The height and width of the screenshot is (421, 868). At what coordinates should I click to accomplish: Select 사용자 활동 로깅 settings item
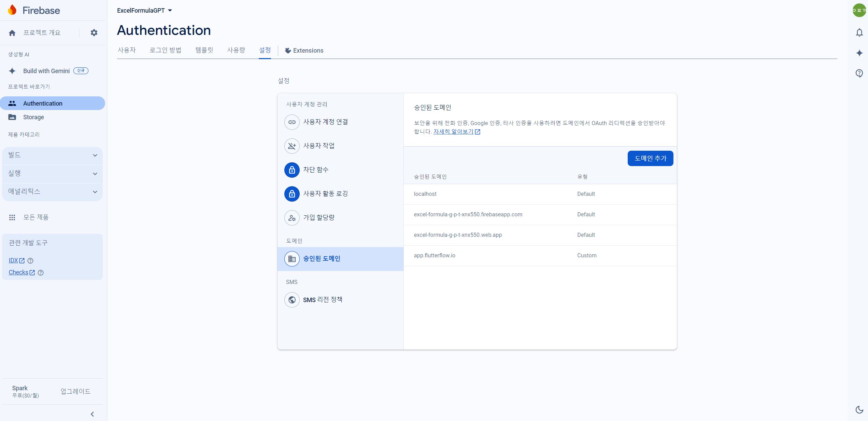(340, 194)
